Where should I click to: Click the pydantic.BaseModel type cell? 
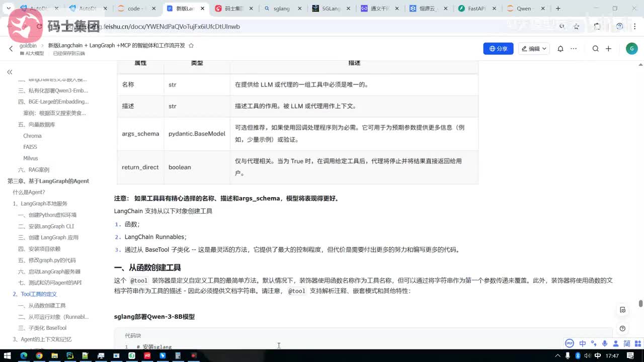click(x=197, y=134)
